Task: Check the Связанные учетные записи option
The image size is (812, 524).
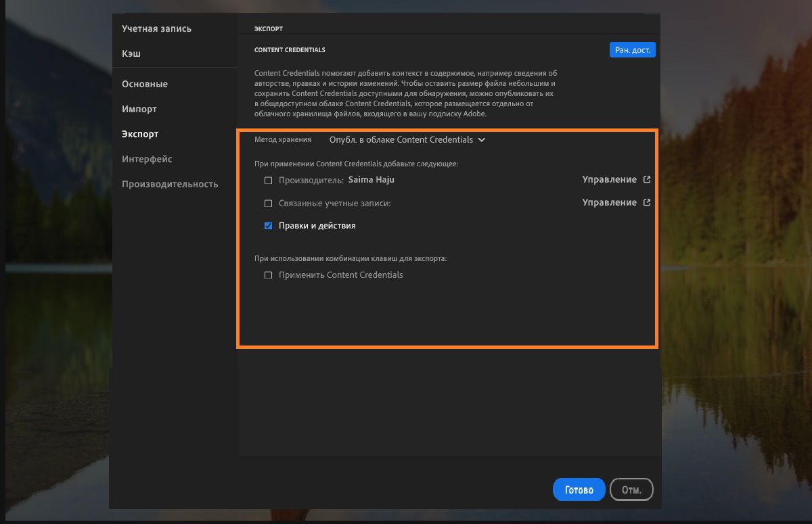Action: tap(269, 202)
